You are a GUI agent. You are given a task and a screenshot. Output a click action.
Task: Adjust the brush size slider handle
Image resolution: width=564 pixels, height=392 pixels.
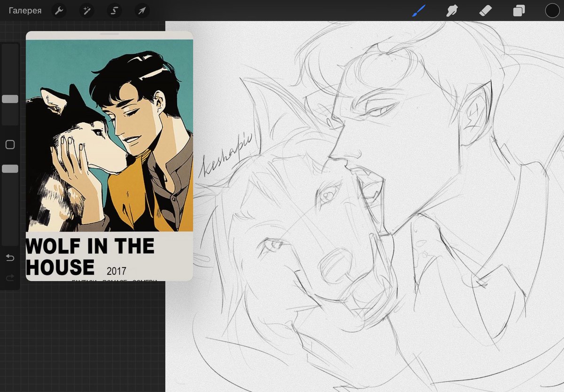pos(10,99)
